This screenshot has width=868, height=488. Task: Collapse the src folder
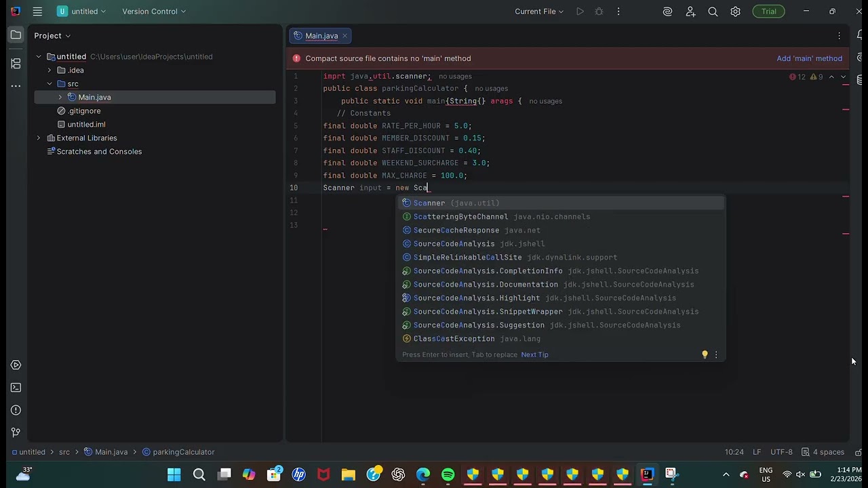point(50,84)
